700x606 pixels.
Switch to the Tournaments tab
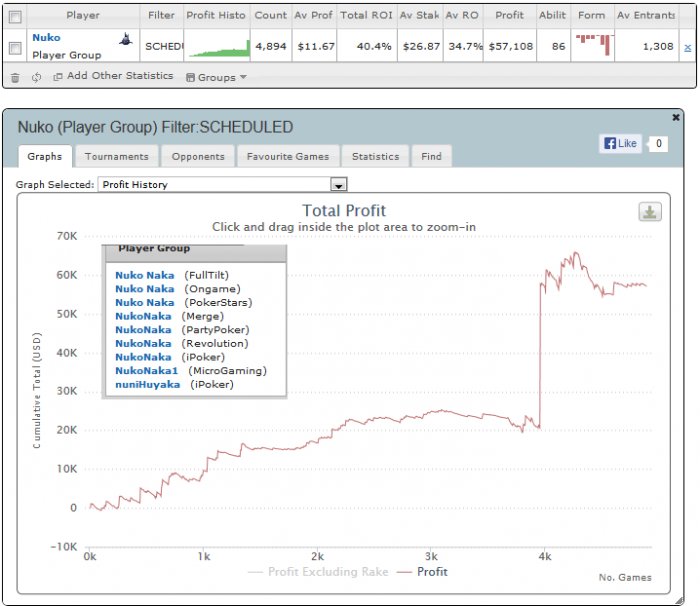tap(117, 156)
